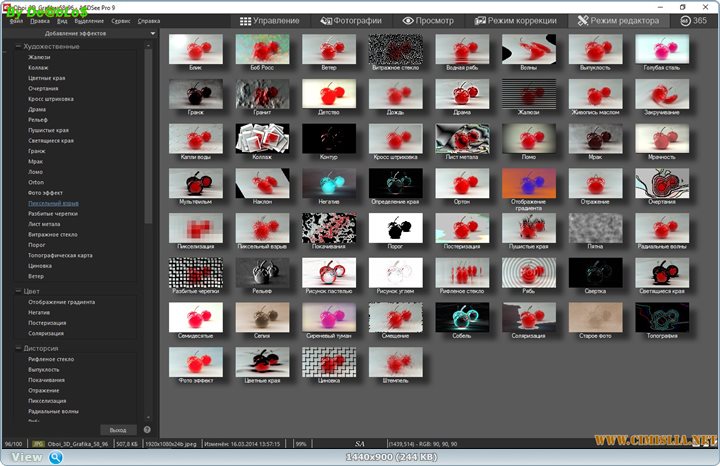Open the Добавление эффектов dropdown arrow
Screen dimensions: 720x466
(x=152, y=34)
